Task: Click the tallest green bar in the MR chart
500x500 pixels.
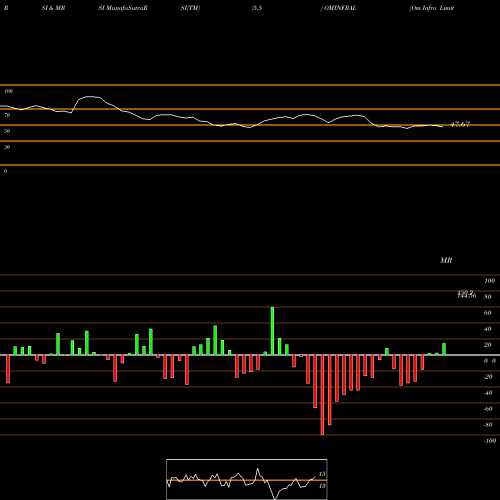Action: (272, 331)
